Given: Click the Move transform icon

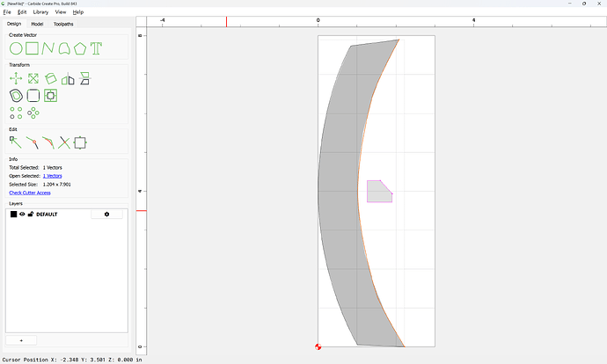Looking at the screenshot, I should pos(16,78).
